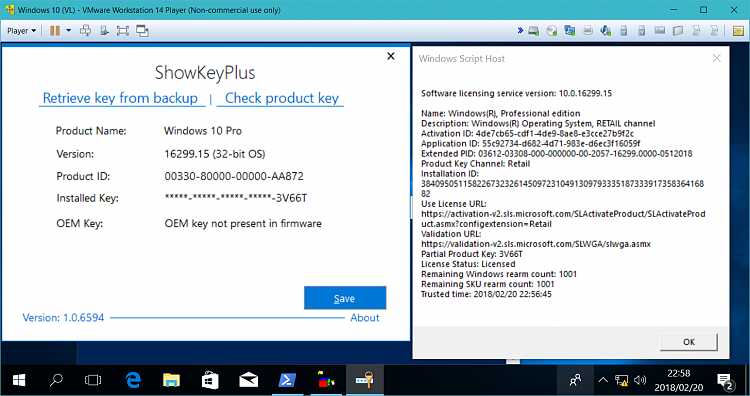Image resolution: width=750 pixels, height=396 pixels.
Task: Click 'Partial Product Key: 3V66T' line
Action: tap(472, 254)
